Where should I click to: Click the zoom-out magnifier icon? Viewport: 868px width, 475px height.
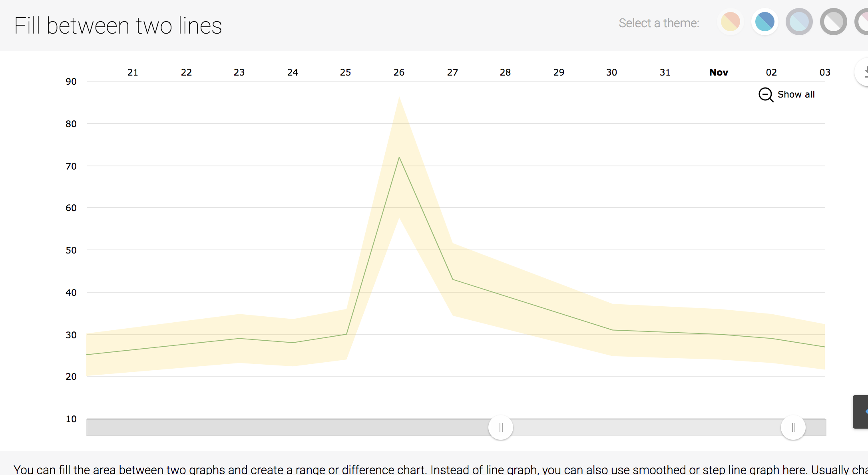pos(765,95)
